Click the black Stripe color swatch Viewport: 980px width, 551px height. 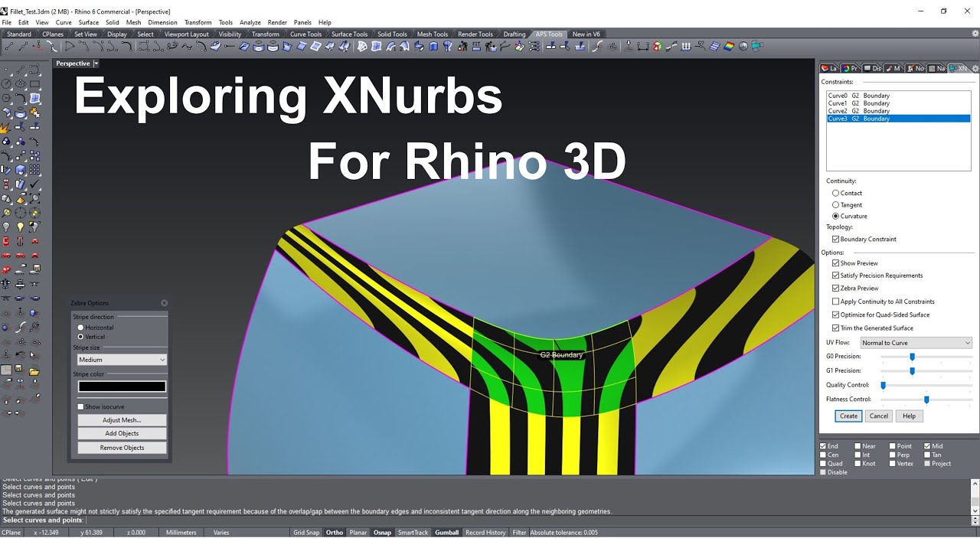122,386
